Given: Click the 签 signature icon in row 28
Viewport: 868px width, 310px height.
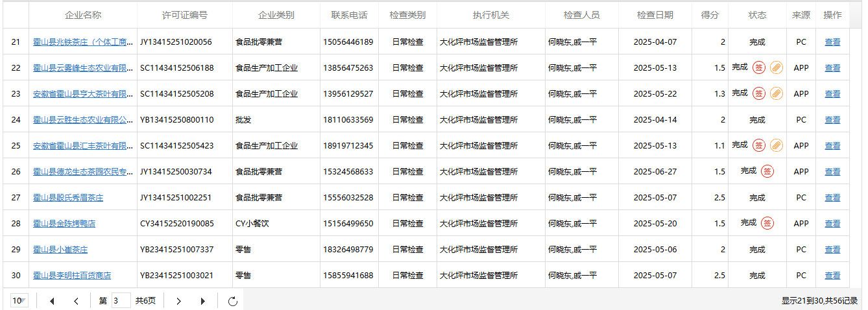Looking at the screenshot, I should [x=767, y=223].
